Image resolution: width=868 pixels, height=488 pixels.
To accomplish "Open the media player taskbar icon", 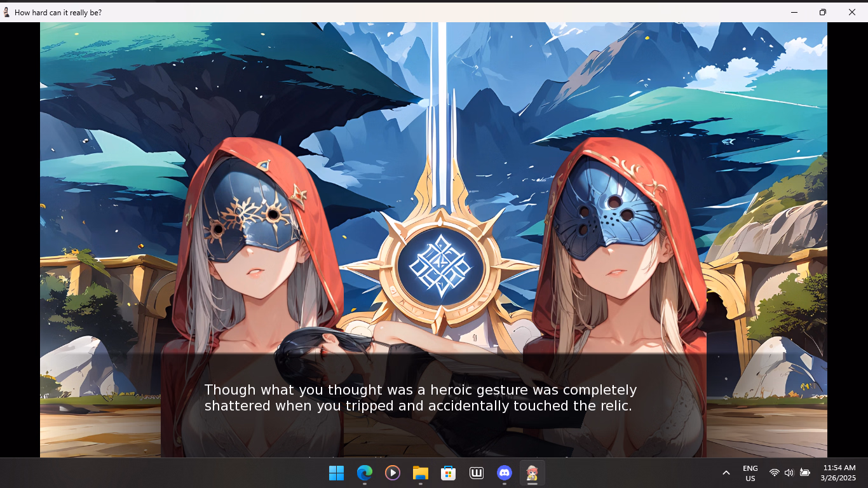I will (x=393, y=473).
